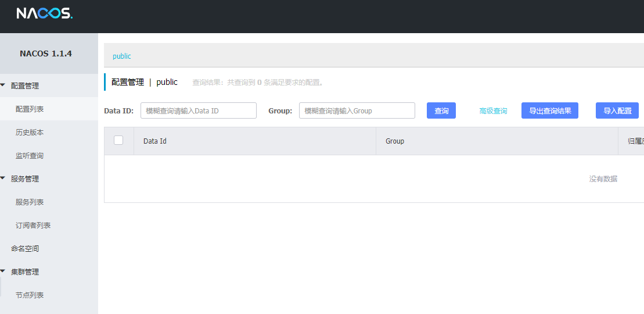Focus the Group search input
The image size is (644, 314).
357,110
